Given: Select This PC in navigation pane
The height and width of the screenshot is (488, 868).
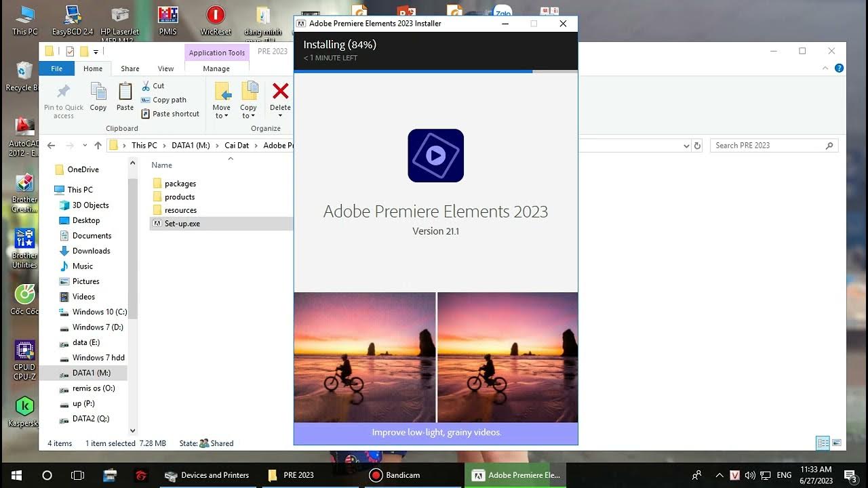Looking at the screenshot, I should [x=80, y=190].
